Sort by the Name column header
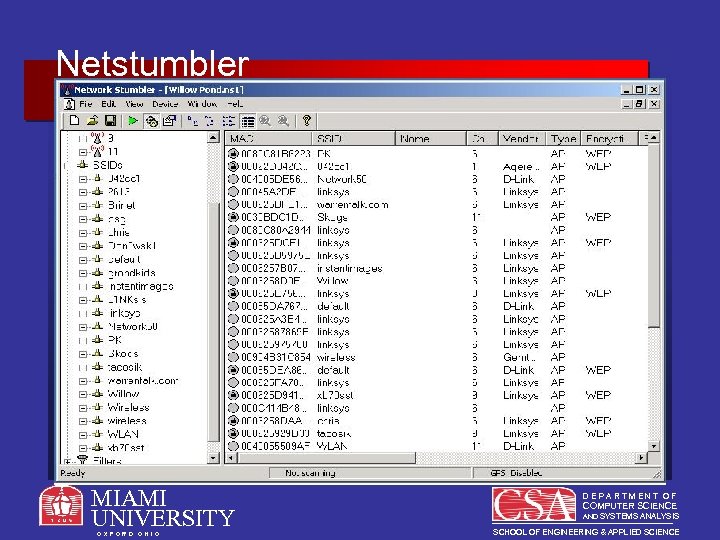This screenshot has height=540, width=720. coord(431,138)
